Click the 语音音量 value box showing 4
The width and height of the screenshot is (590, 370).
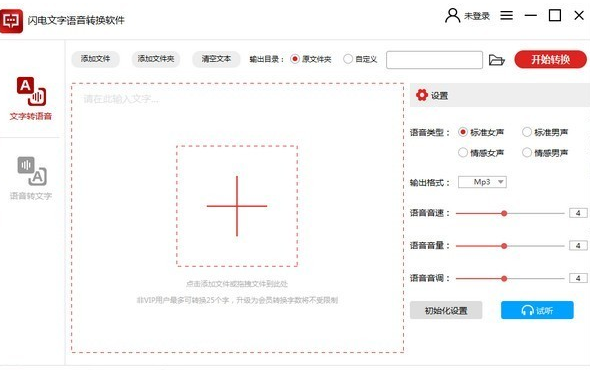coord(578,245)
